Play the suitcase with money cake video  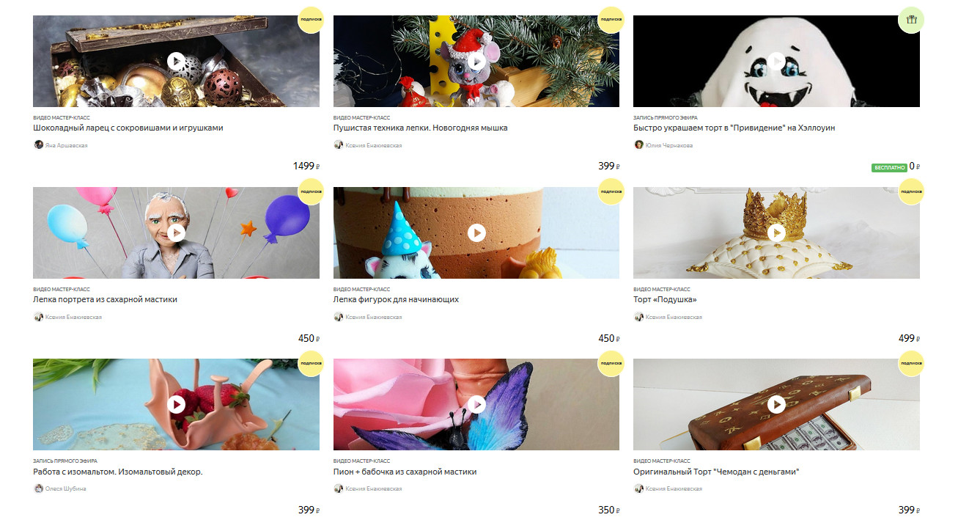tap(776, 404)
